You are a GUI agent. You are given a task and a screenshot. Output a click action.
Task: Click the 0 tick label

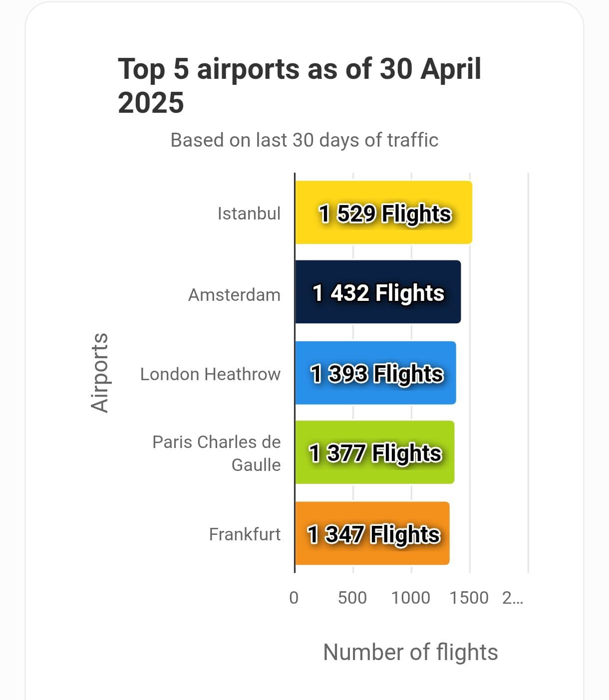pos(294,598)
